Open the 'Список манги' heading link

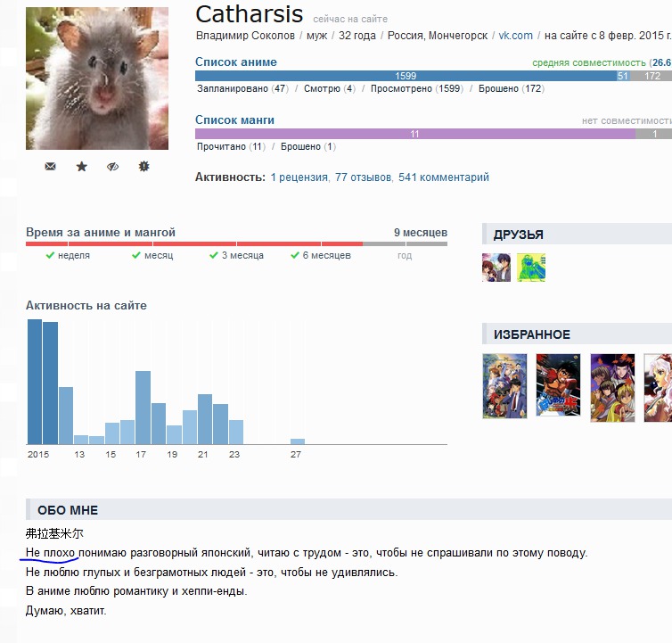[x=234, y=120]
